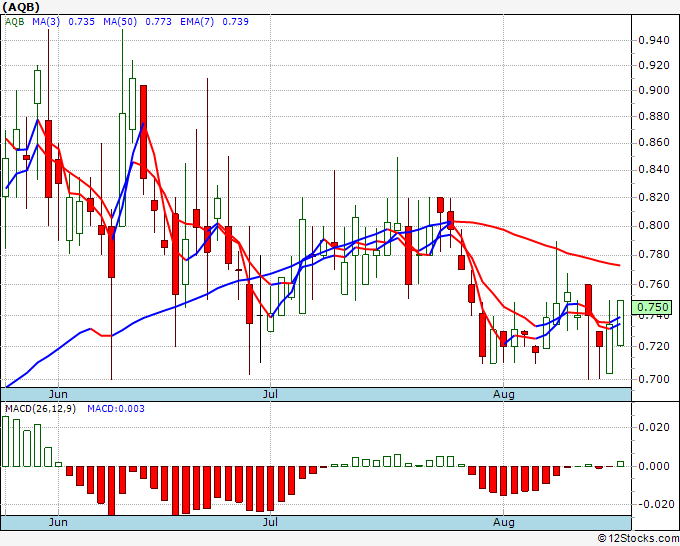Screen dimensions: 680x546
Task: Click the 0.860 price axis label
Action: (654, 143)
